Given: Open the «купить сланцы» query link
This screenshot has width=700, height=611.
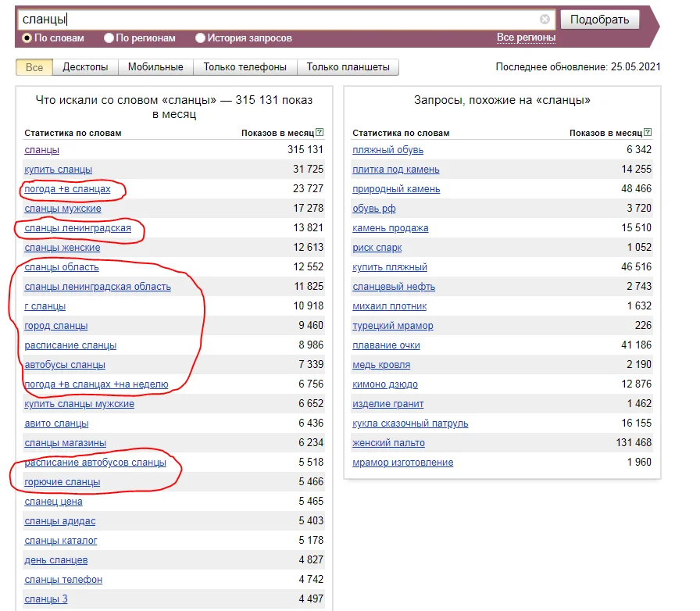Looking at the screenshot, I should click(57, 170).
